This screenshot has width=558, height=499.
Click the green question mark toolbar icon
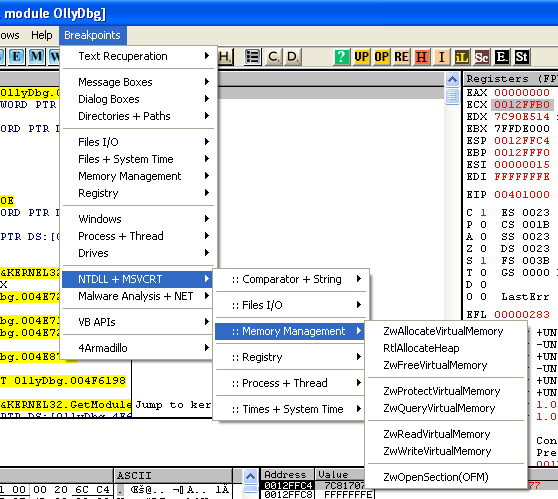[x=341, y=57]
